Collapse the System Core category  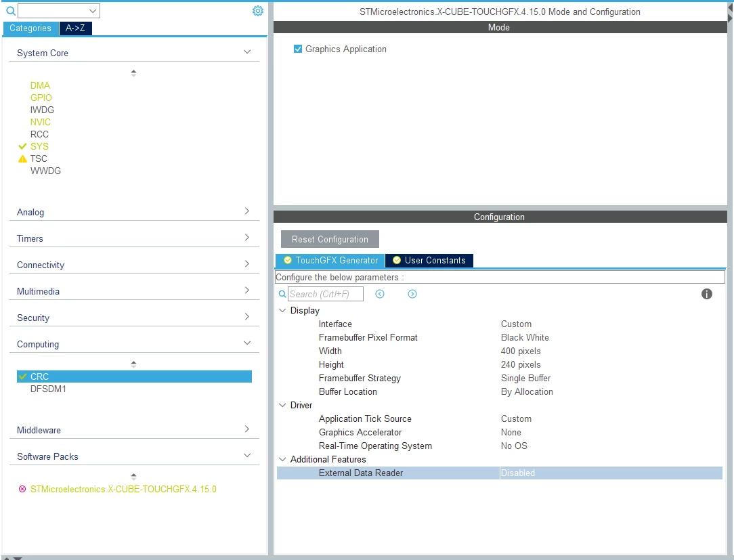[247, 52]
